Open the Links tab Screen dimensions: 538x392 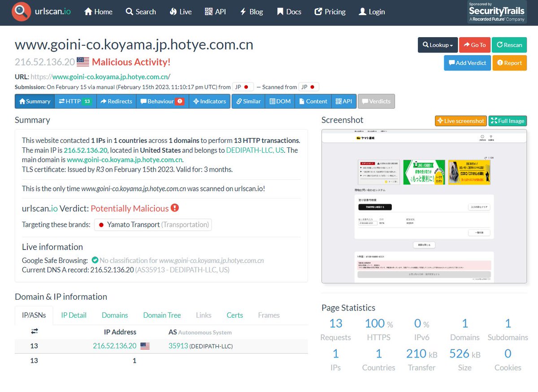click(204, 315)
